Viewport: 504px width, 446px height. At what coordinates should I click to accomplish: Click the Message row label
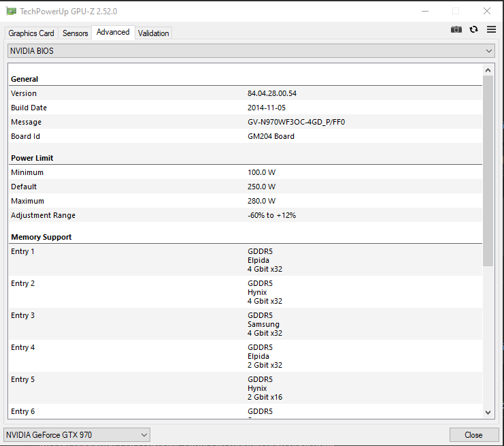coord(26,122)
